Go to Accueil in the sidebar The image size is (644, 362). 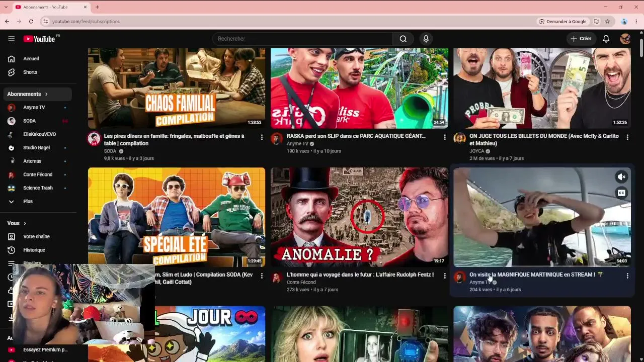[x=38, y=59]
